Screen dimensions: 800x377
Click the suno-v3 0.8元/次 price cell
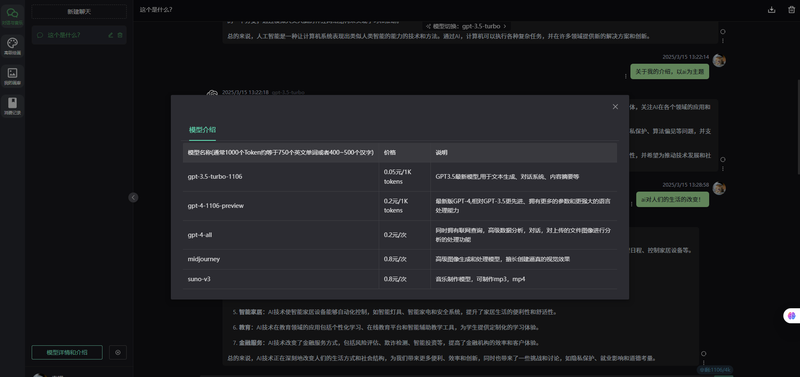[405, 279]
